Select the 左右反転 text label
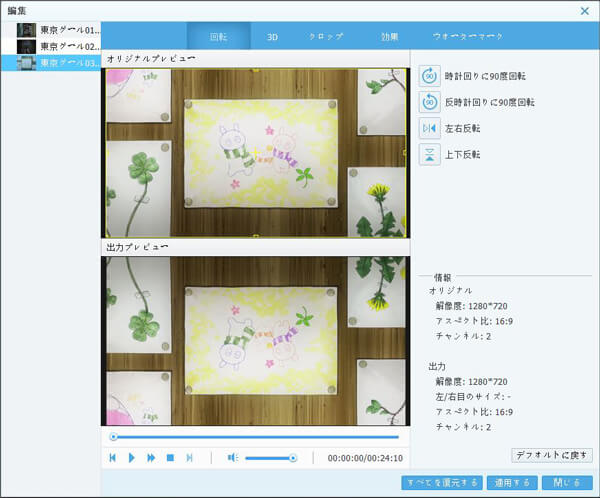Viewport: 600px width, 498px height. (x=462, y=128)
